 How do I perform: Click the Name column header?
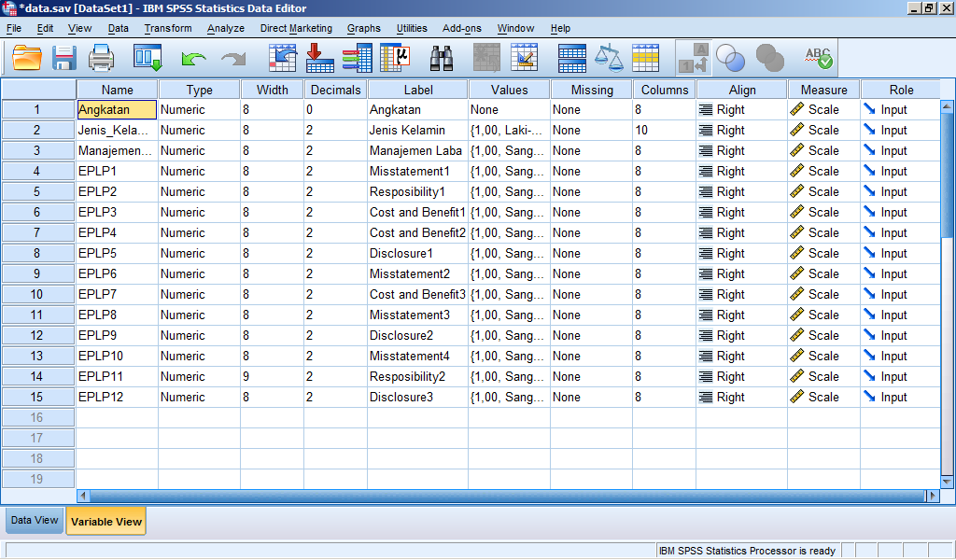[x=117, y=90]
